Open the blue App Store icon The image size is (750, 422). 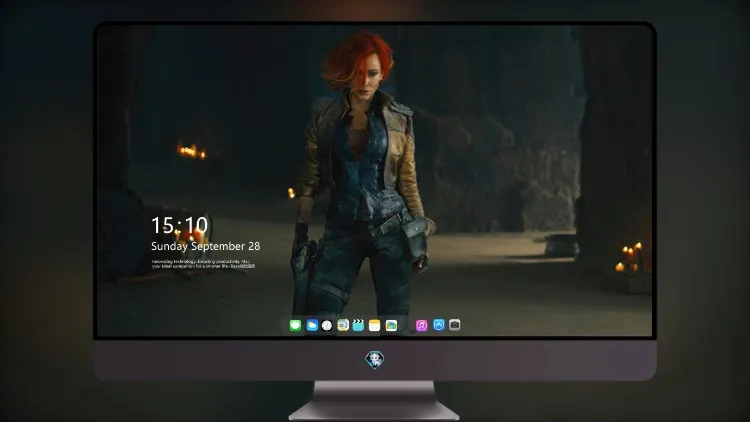[x=439, y=325]
